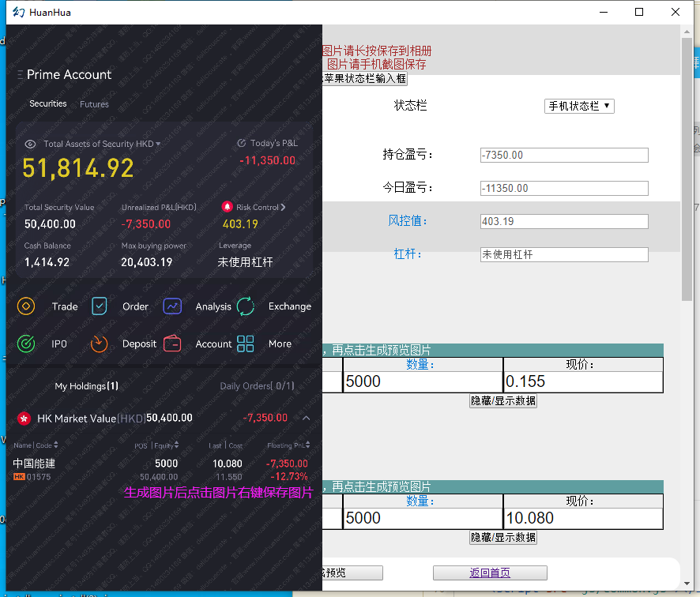Click the first 隐藏/显示数据 button
Screen dimensions: 700x597
tap(503, 400)
